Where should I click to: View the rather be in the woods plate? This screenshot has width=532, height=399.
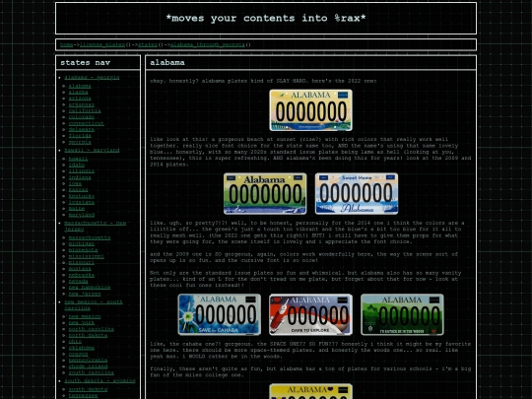pos(402,314)
